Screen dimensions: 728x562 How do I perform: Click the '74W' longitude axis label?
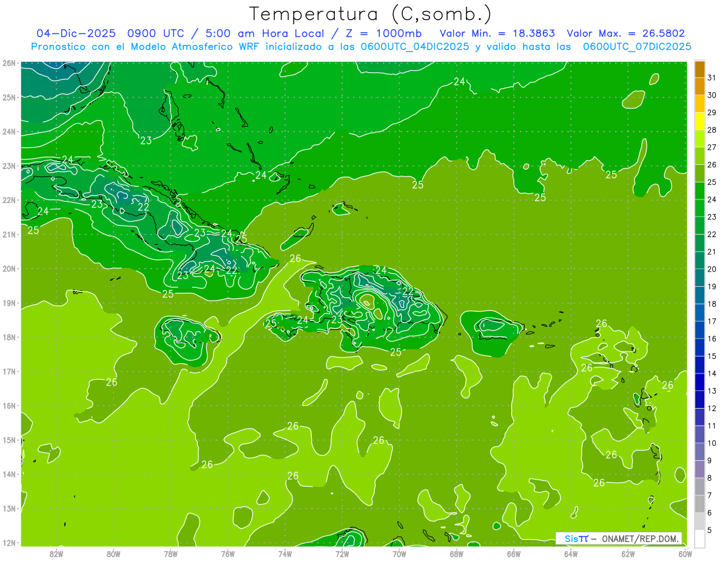click(285, 553)
